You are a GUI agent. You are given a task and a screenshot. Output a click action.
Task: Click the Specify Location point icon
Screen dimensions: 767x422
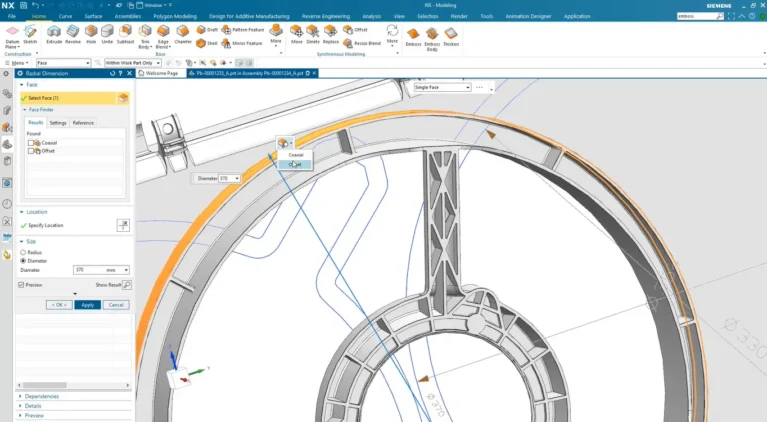click(x=123, y=225)
